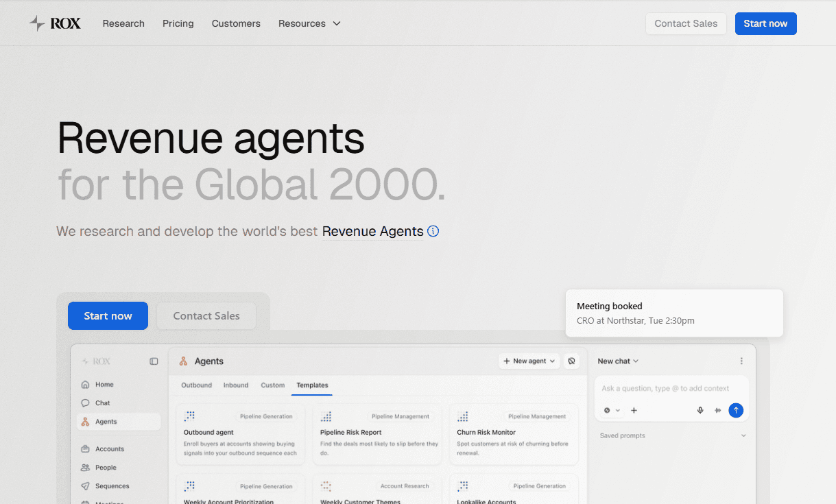The height and width of the screenshot is (504, 836).
Task: Click the Meeting booked notification card
Action: tap(674, 313)
